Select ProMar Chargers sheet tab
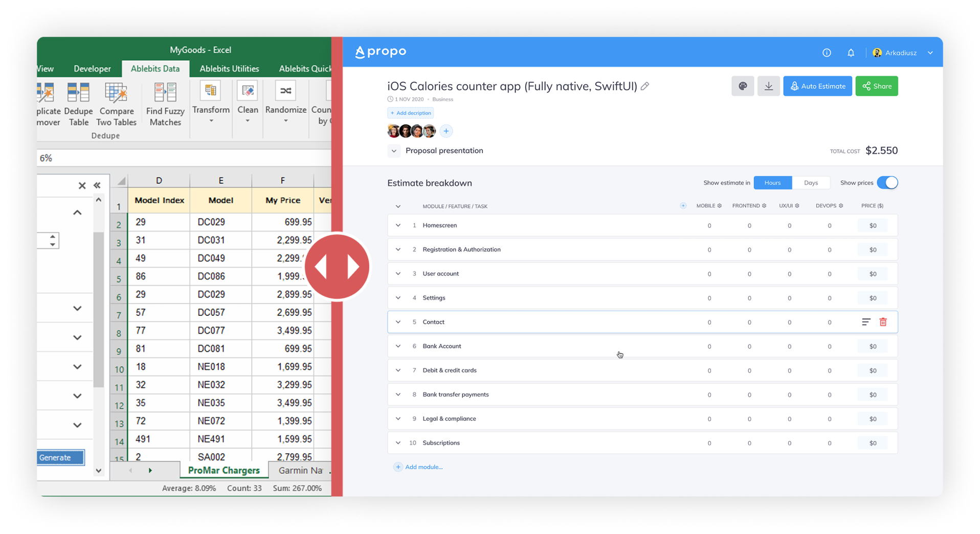980x534 pixels. [x=224, y=470]
